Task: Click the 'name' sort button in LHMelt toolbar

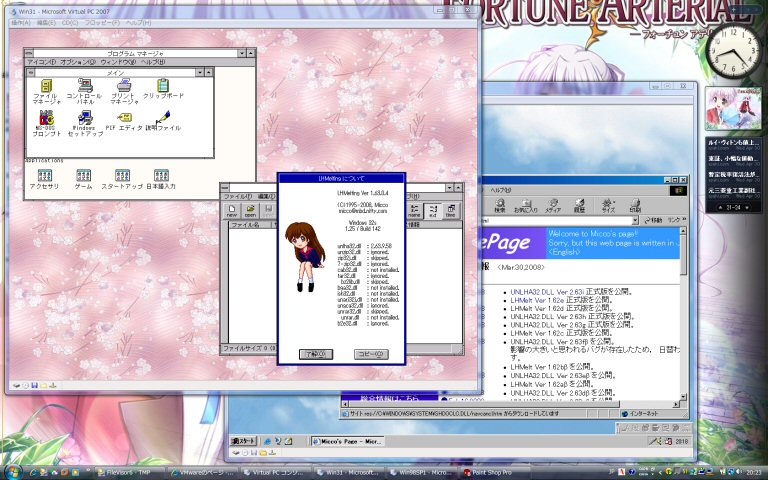Action: (414, 211)
